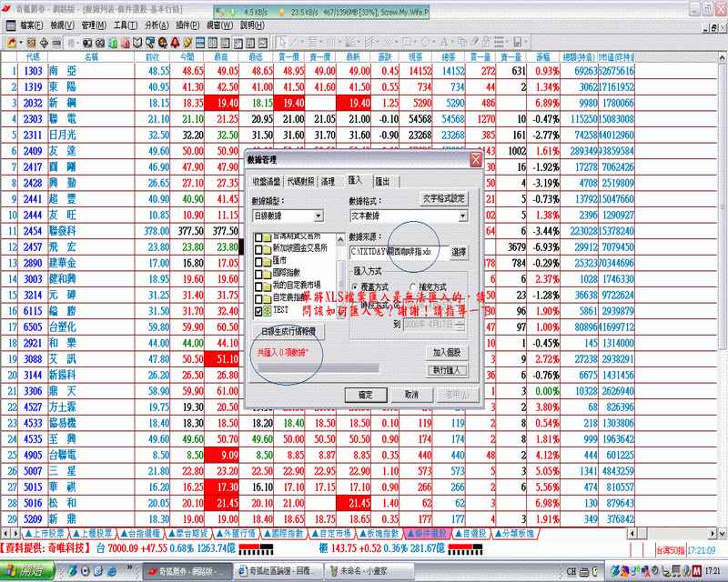This screenshot has height=582, width=728.
Task: Toggle the TEST checkbox in market list
Action: point(258,310)
